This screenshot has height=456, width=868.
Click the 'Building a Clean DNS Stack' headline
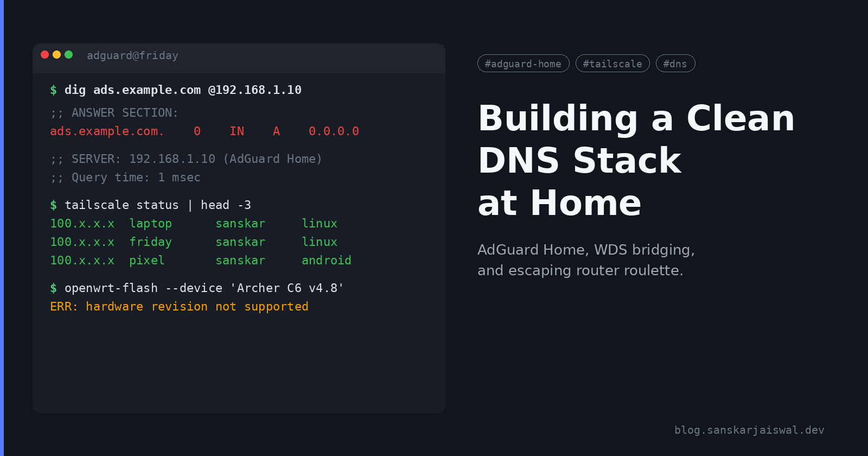636,160
